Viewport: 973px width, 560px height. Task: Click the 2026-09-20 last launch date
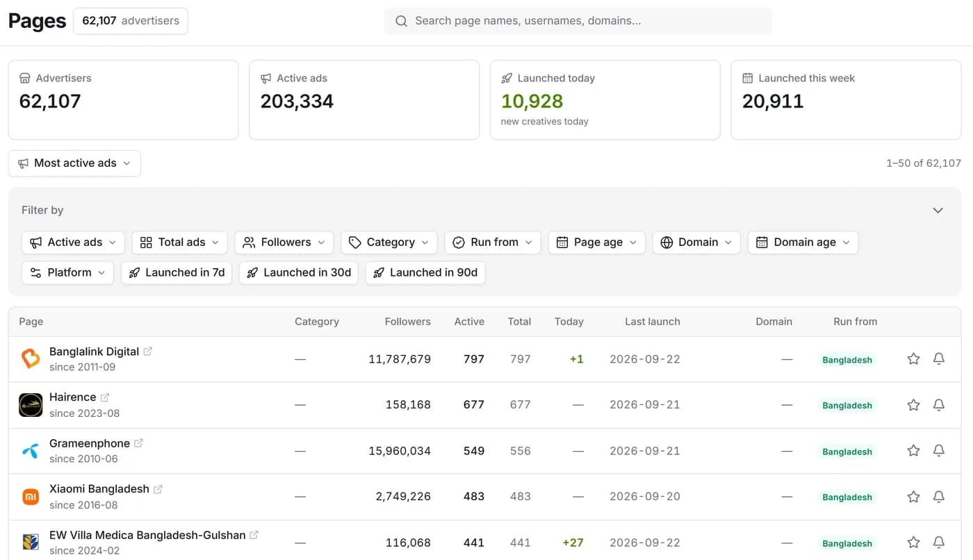click(645, 497)
